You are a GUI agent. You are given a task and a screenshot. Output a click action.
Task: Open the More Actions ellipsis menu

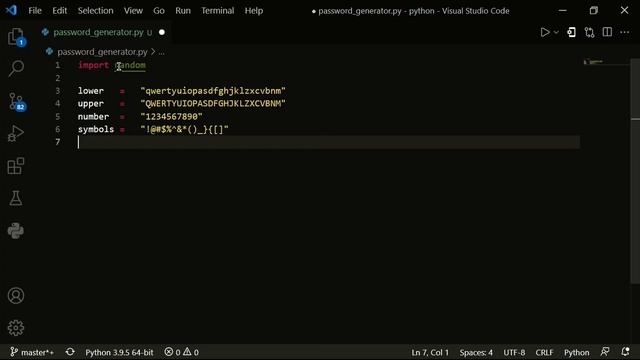(624, 32)
